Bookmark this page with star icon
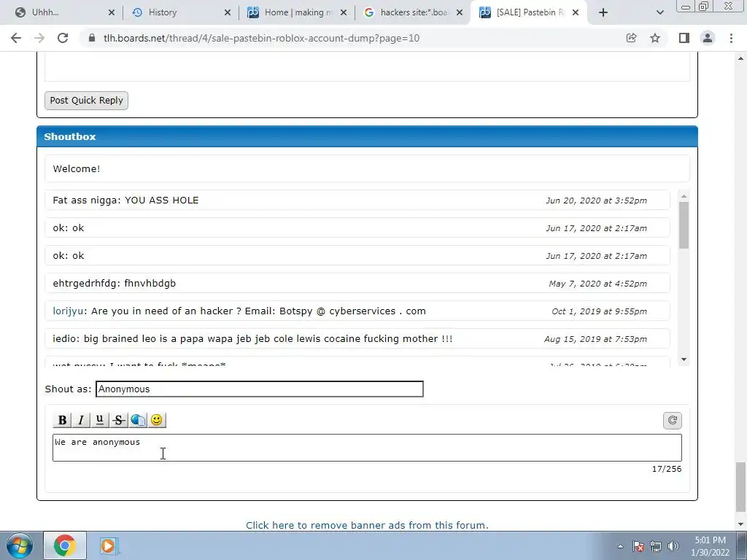This screenshot has width=747, height=560. click(x=655, y=38)
